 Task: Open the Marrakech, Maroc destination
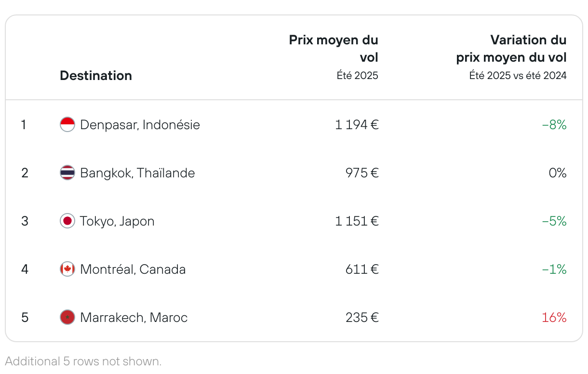[x=134, y=318]
